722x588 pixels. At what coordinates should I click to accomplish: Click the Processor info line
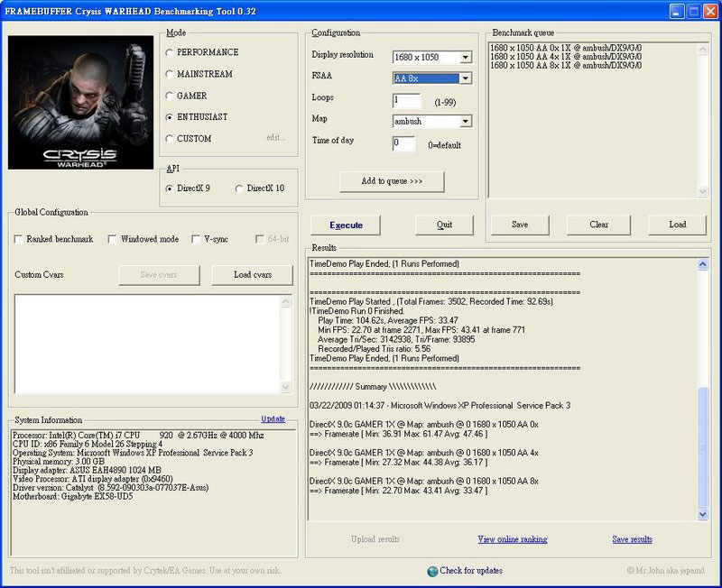click(x=138, y=436)
